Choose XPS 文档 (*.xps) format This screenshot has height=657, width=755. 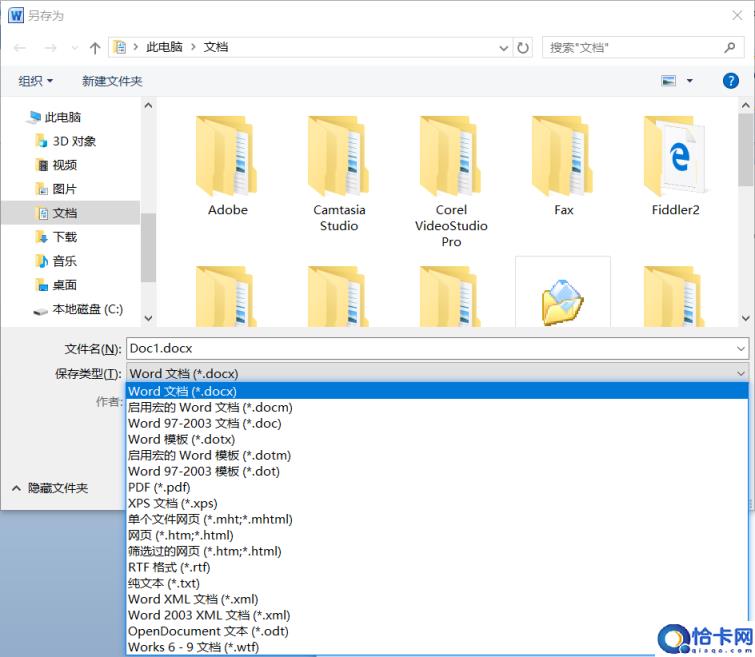[437, 503]
